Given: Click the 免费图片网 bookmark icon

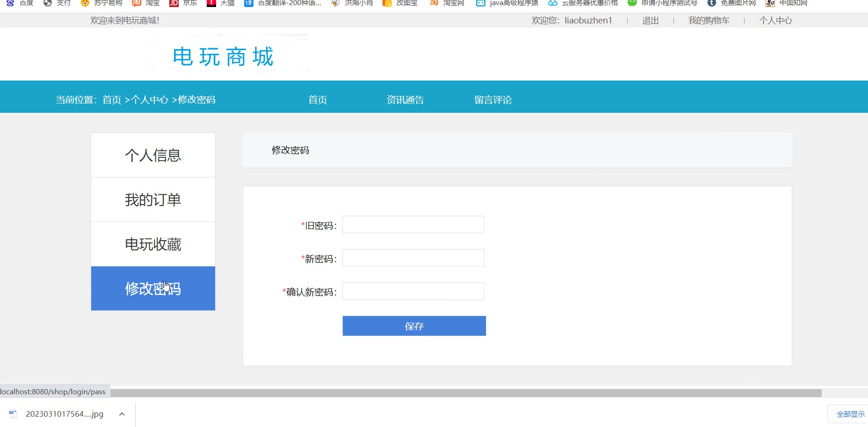Looking at the screenshot, I should tap(711, 3).
